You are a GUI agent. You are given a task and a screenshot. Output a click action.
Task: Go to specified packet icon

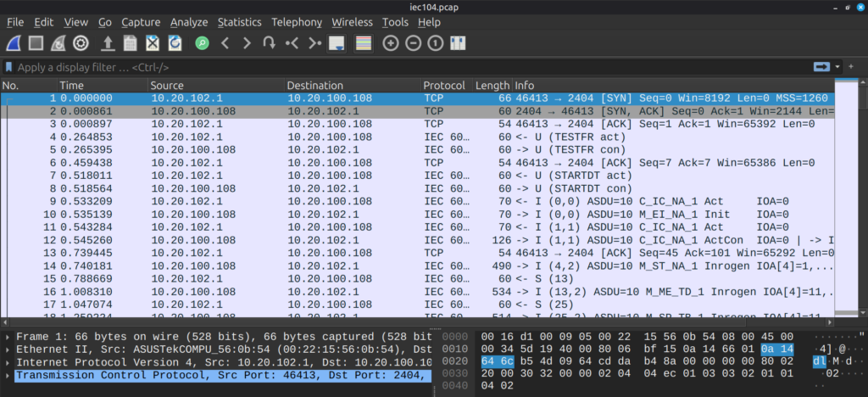pyautogui.click(x=269, y=43)
